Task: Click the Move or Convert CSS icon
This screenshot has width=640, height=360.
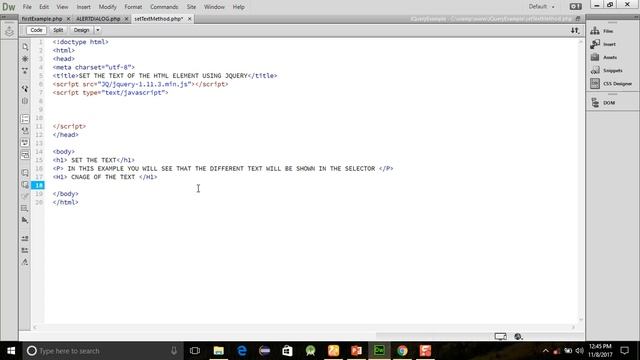Action: click(x=25, y=220)
